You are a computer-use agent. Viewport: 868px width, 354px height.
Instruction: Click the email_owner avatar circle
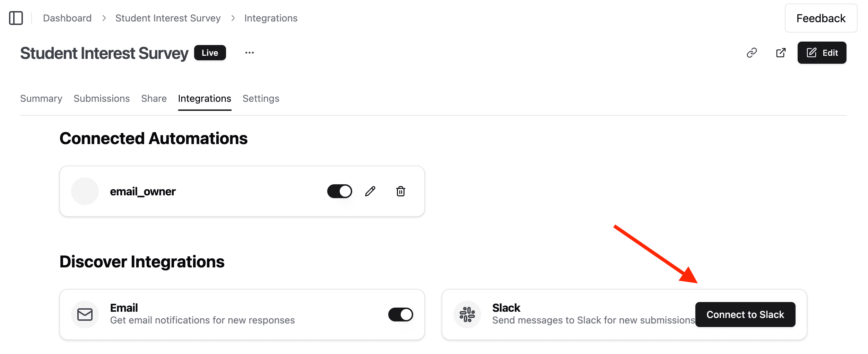tap(85, 191)
